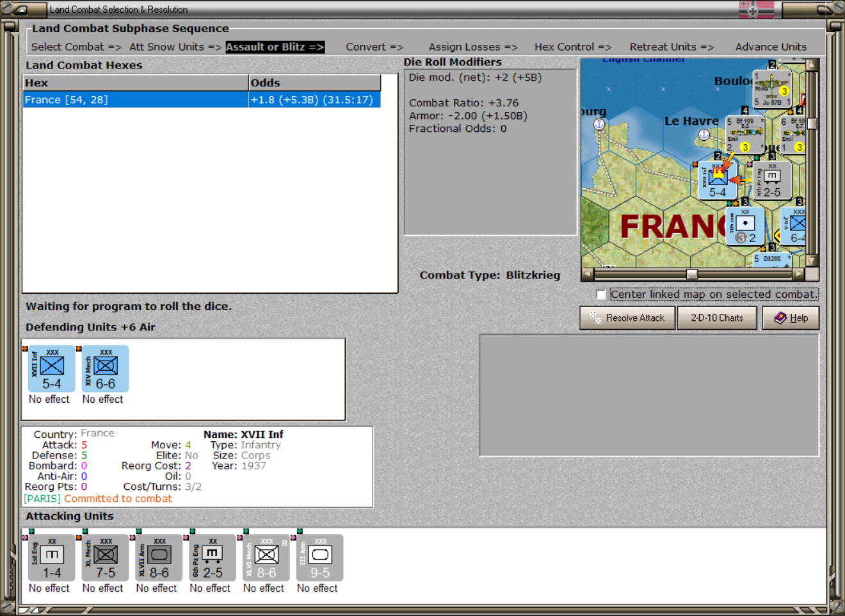The height and width of the screenshot is (616, 845).
Task: Select the attacking 1st Eng 1-4 unit counter
Action: point(52,558)
